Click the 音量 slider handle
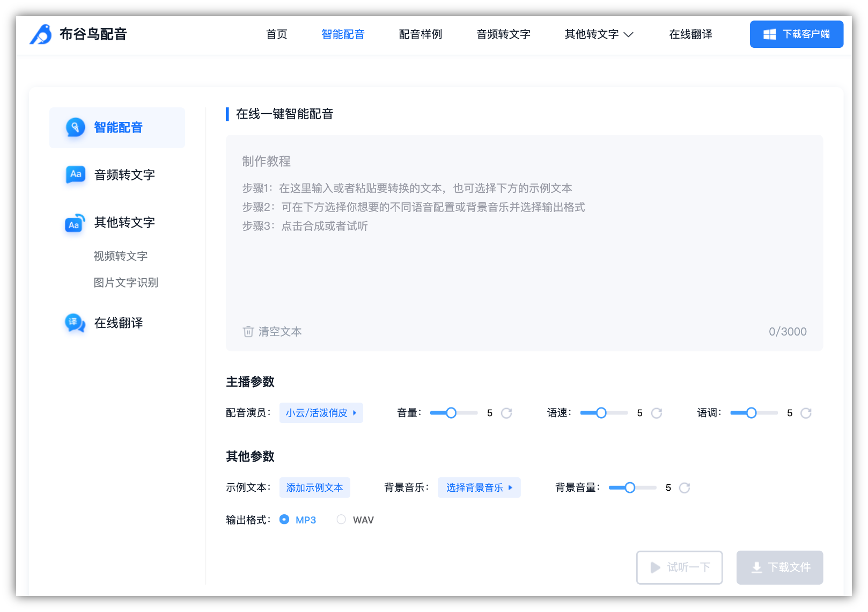This screenshot has height=612, width=868. pos(451,413)
